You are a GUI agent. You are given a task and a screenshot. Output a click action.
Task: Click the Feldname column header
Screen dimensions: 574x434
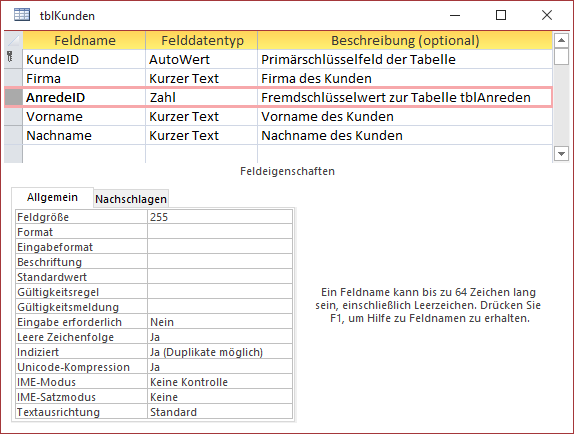tap(85, 40)
